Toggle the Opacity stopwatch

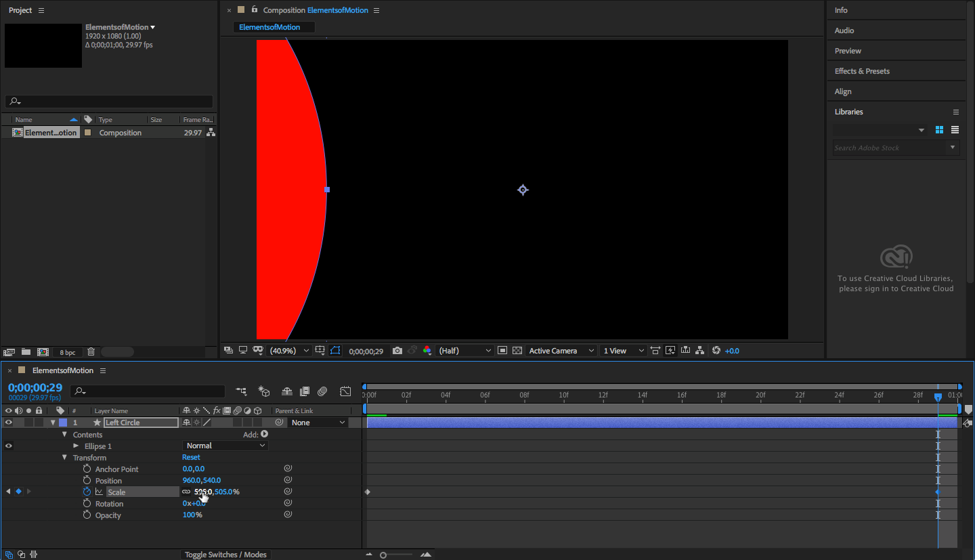point(87,515)
